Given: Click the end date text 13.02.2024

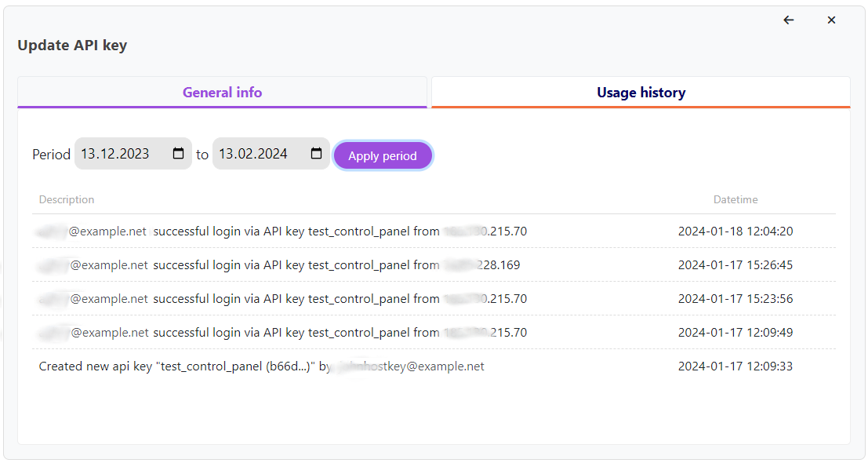Looking at the screenshot, I should [253, 154].
